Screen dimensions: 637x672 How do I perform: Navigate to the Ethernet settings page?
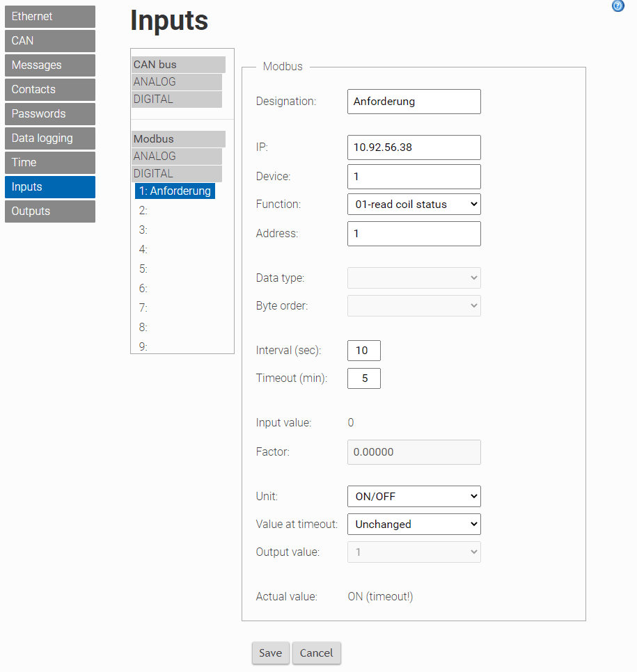[49, 16]
